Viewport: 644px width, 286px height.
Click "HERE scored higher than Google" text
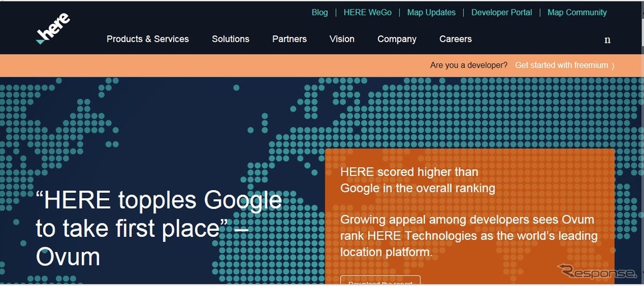pos(418,180)
